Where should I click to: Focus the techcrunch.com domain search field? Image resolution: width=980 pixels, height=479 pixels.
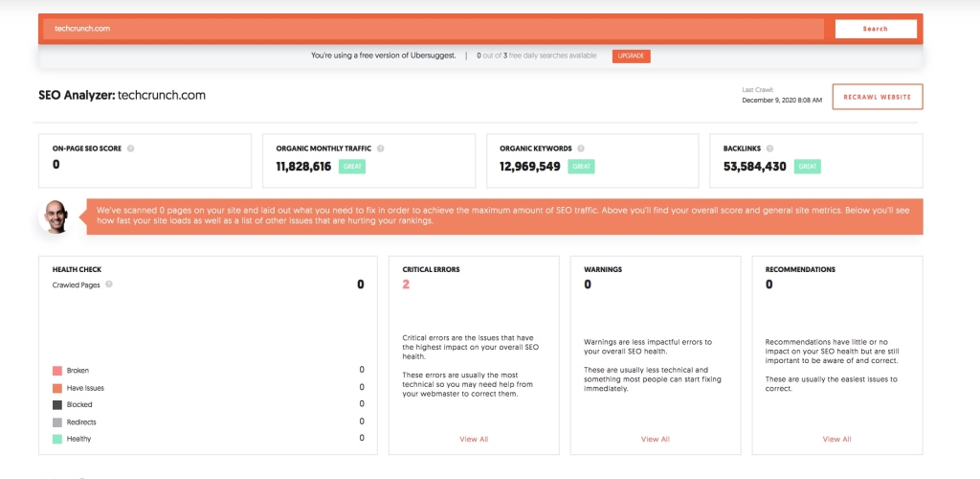pos(433,29)
